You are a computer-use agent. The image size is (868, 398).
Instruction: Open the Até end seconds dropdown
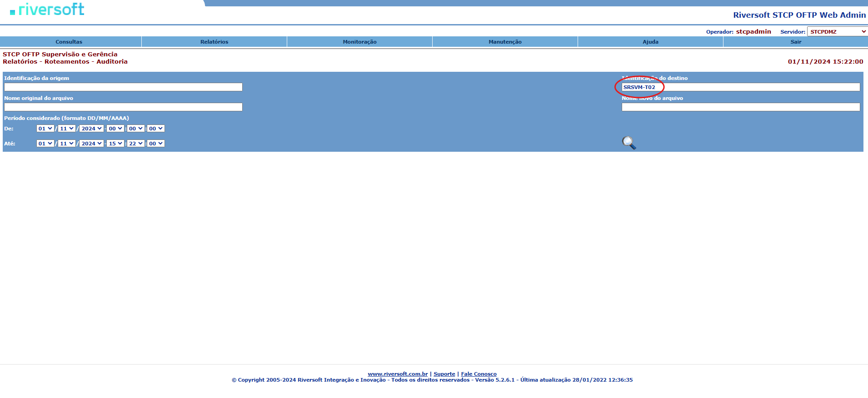(156, 144)
